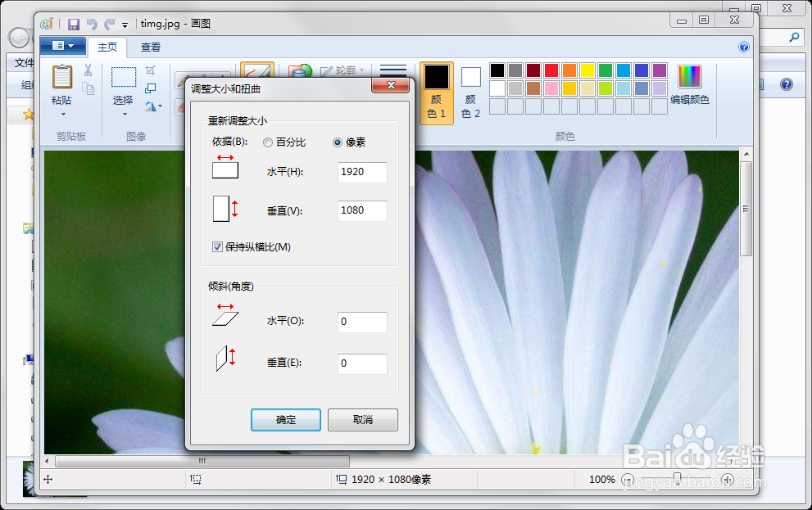Viewport: 812px width, 510px height.
Task: Click the Copy icon under scissors
Action: pos(88,89)
